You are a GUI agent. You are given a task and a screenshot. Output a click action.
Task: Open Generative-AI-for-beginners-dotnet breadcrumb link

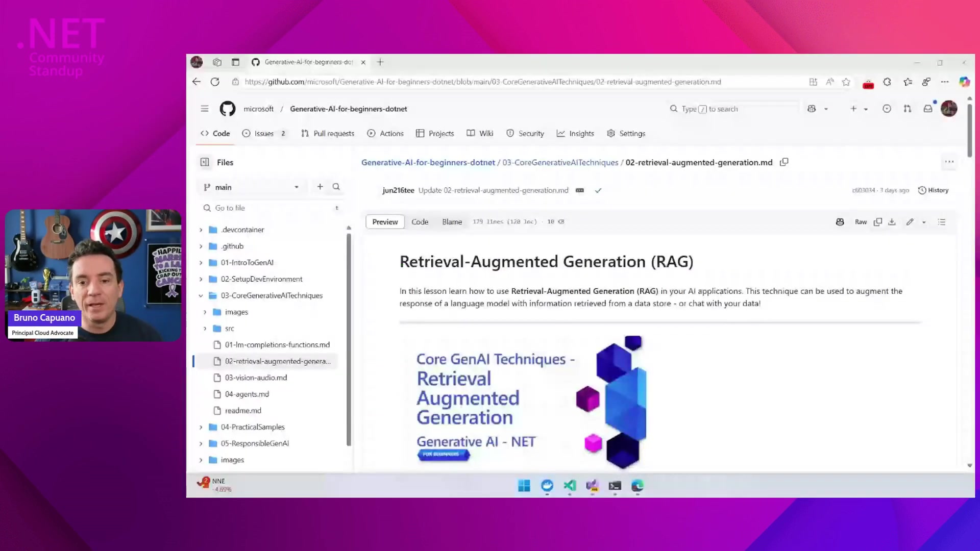[x=428, y=162]
